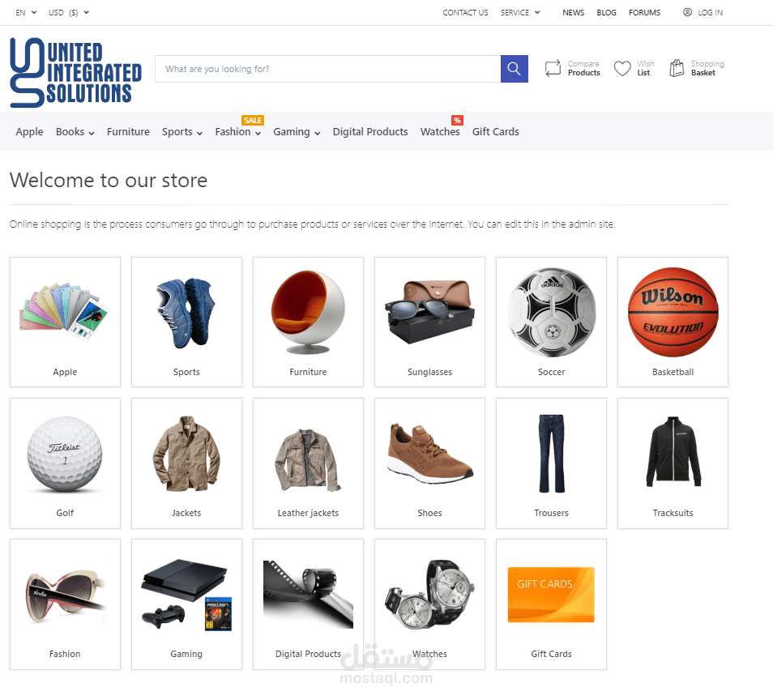The height and width of the screenshot is (700, 773).
Task: Open the Contact Us link
Action: click(x=465, y=12)
